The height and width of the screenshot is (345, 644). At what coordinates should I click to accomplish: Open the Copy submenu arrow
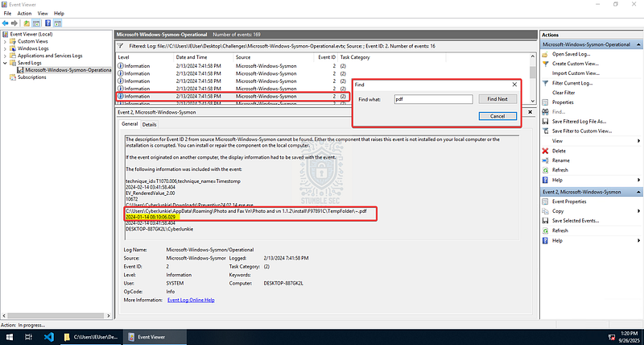pyautogui.click(x=638, y=211)
